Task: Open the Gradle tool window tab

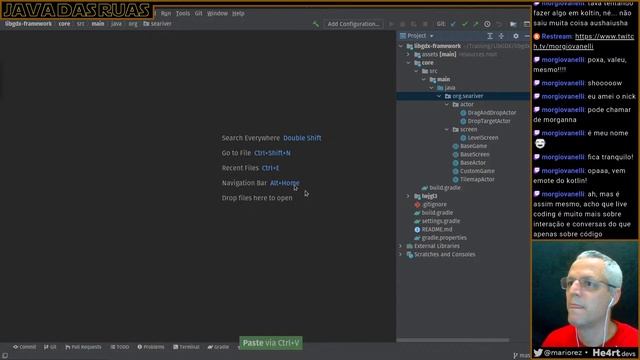Action: coord(218,347)
